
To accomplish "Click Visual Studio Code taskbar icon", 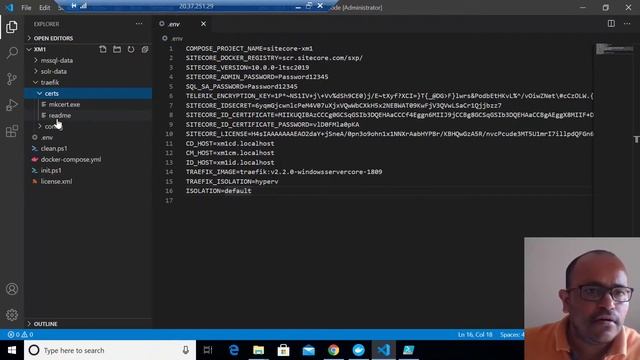I will (384, 350).
